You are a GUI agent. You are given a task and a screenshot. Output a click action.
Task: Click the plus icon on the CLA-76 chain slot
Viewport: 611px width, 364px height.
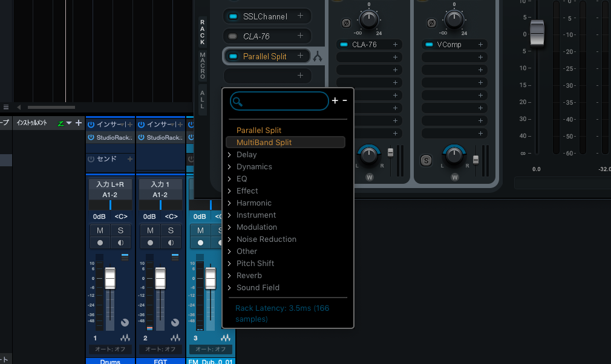pyautogui.click(x=395, y=45)
